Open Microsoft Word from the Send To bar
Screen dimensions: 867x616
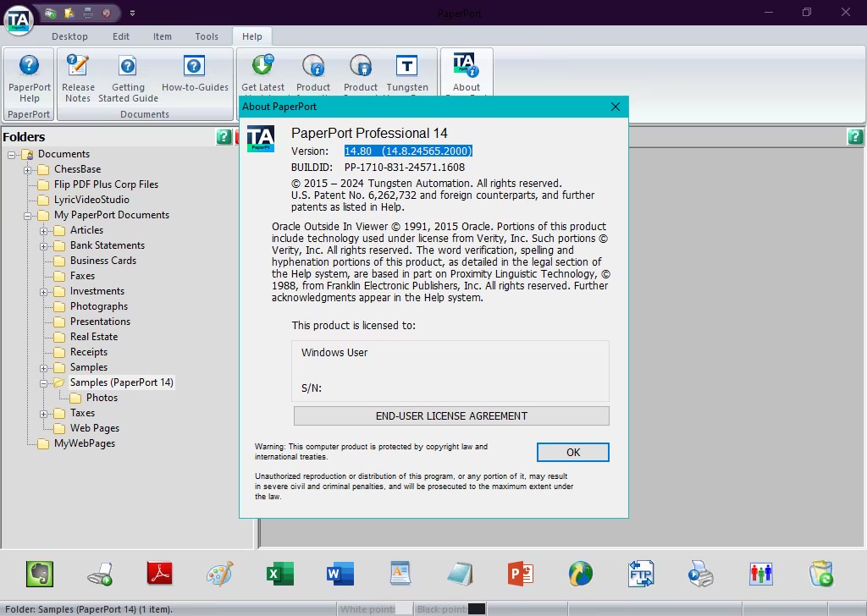[x=340, y=574]
